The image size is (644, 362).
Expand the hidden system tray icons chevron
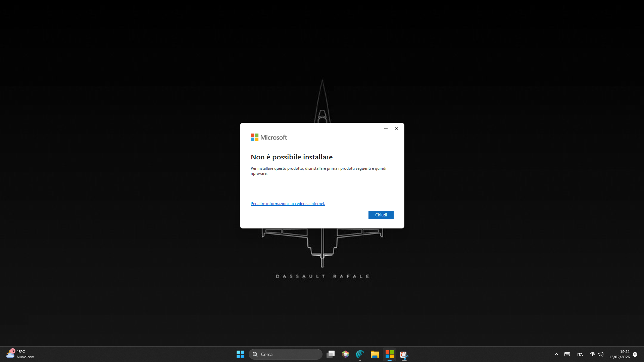coord(556,354)
